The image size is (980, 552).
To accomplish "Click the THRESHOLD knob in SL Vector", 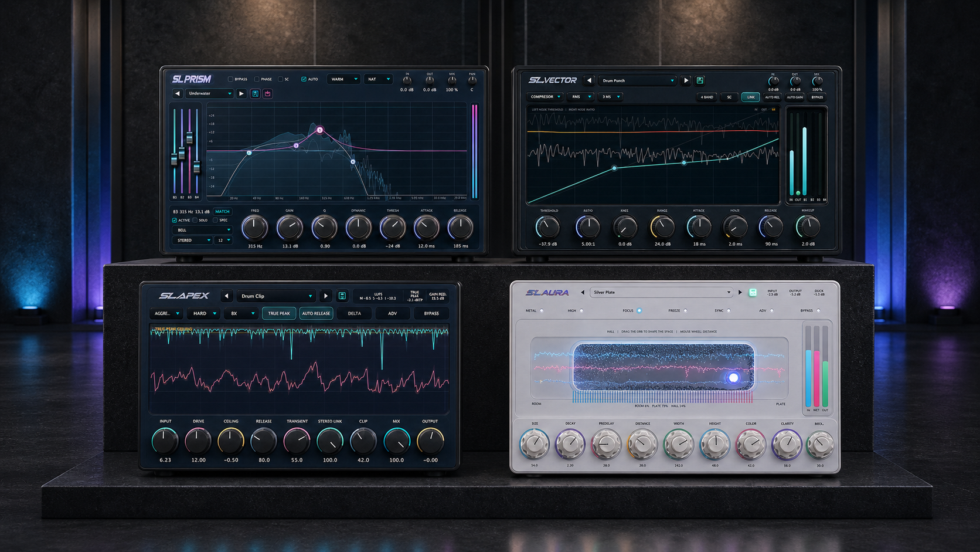I will pyautogui.click(x=548, y=226).
